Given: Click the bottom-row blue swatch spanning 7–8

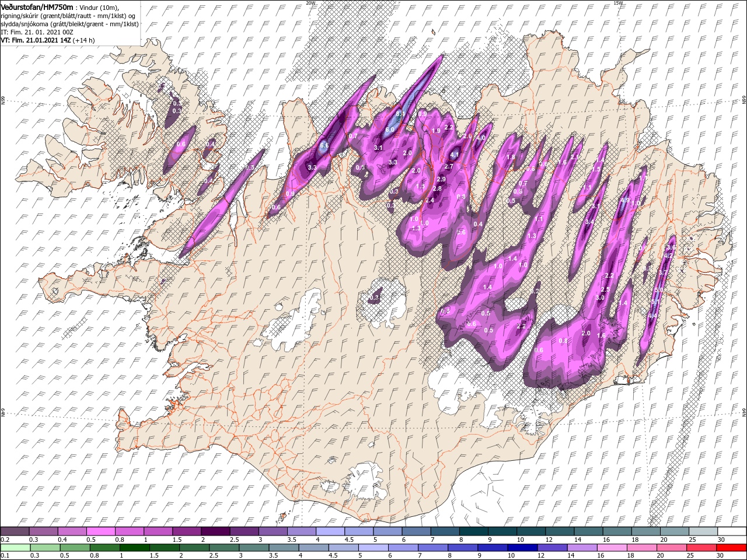Looking at the screenshot, I should point(434,548).
